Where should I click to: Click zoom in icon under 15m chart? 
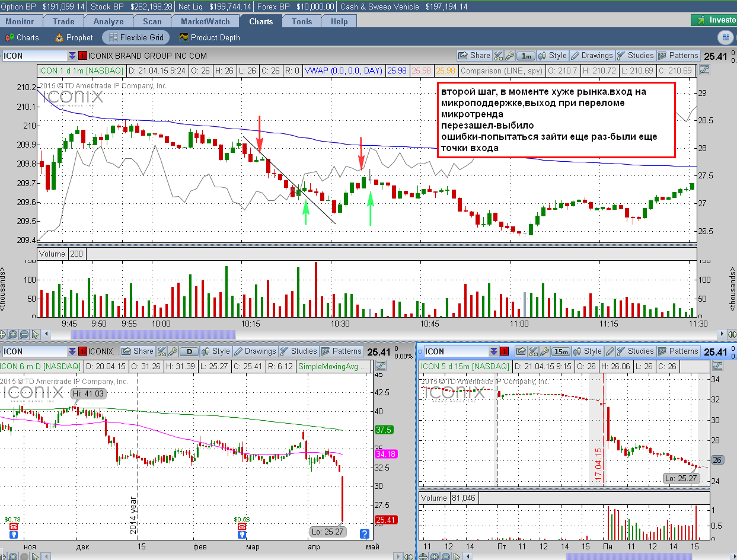(x=435, y=556)
